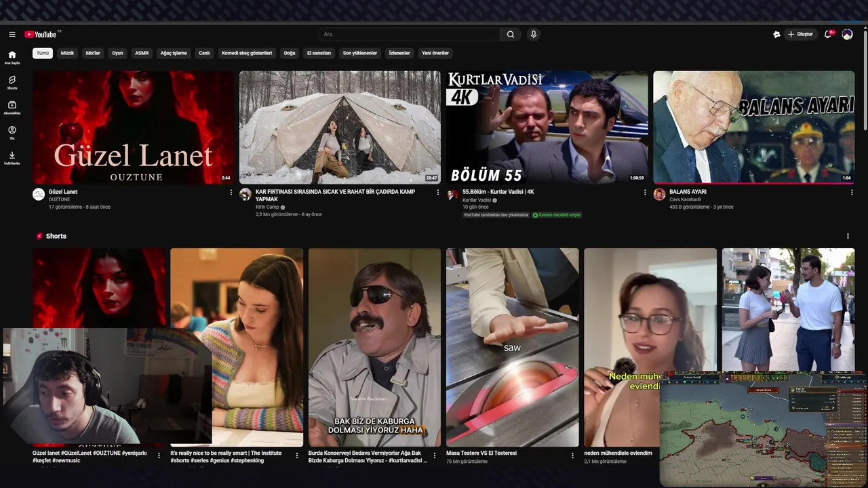Screen dimensions: 868x488
Task: Open the notifications bell
Action: pos(828,35)
